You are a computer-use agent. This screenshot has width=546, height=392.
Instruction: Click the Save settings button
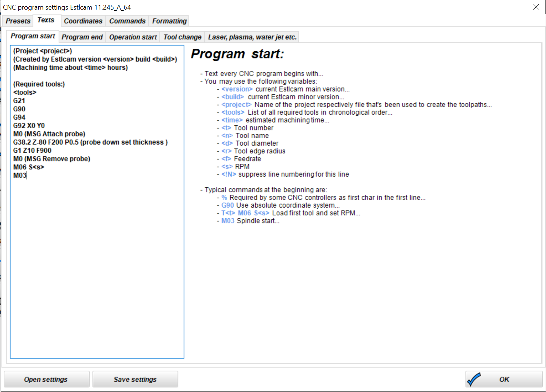click(x=135, y=379)
